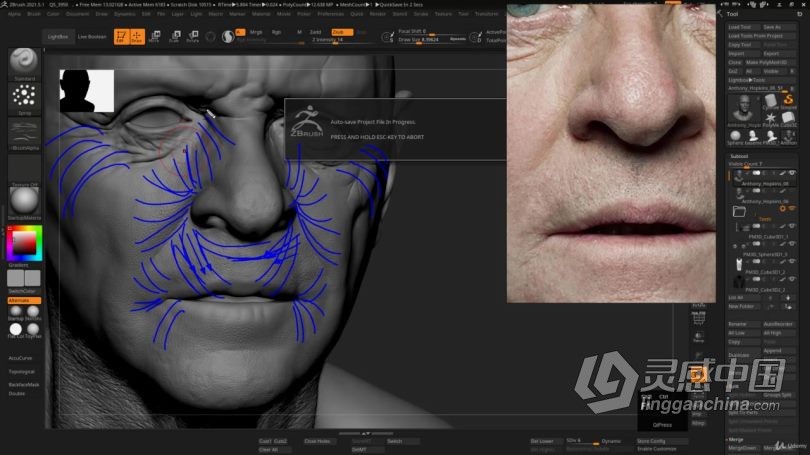Select the SimpleBrush tool icon
This screenshot has height=455, width=810.
[788, 99]
